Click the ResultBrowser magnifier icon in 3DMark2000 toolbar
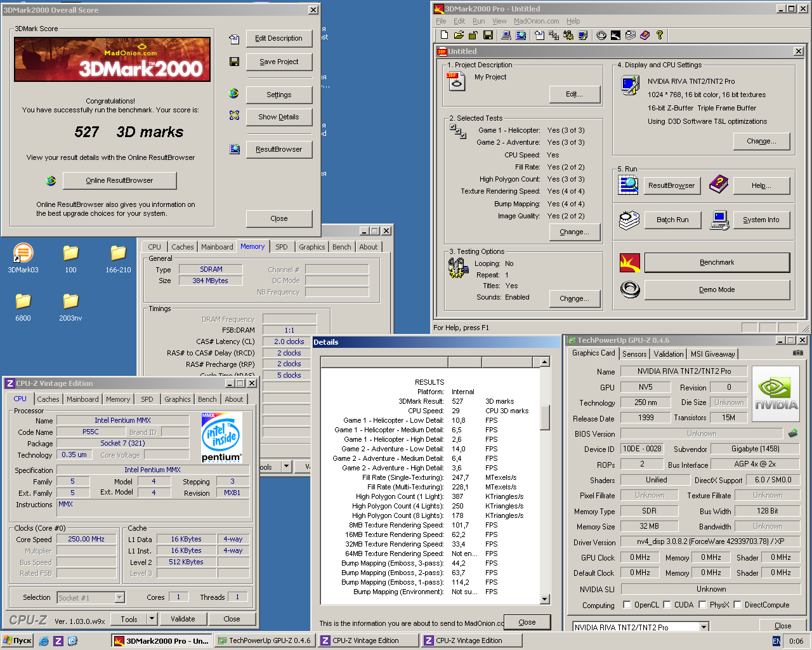 pyautogui.click(x=521, y=35)
